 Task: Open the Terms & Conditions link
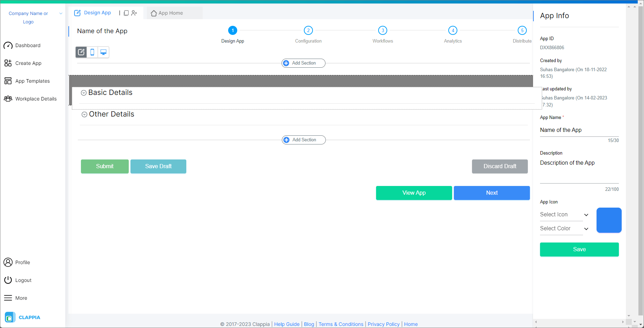[341, 324]
